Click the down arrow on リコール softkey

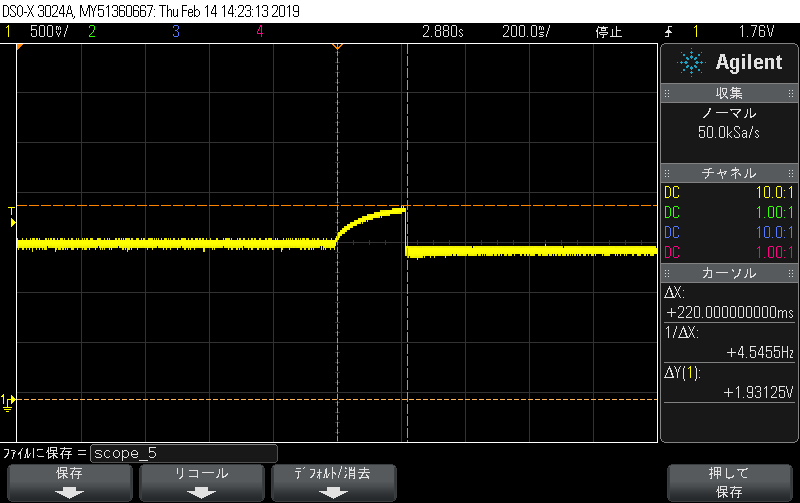202,493
